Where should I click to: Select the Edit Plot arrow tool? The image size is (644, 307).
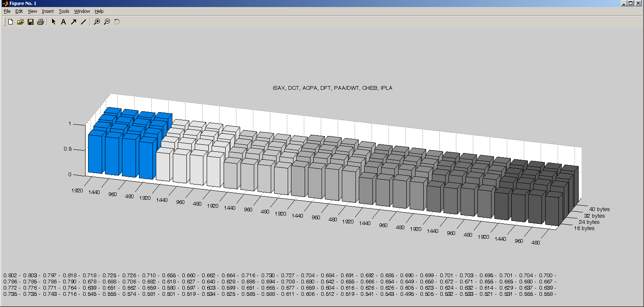click(x=54, y=22)
